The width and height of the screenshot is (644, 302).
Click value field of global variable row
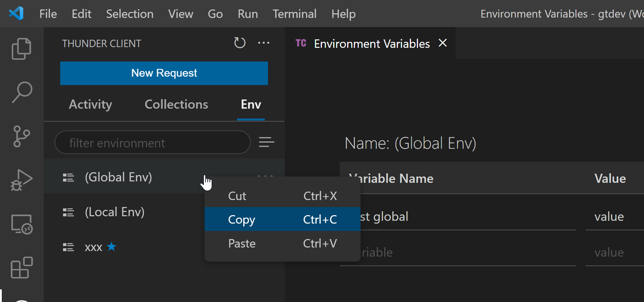(x=615, y=217)
